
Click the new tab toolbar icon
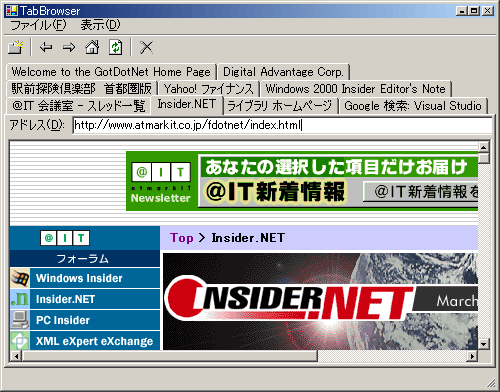pyautogui.click(x=15, y=47)
